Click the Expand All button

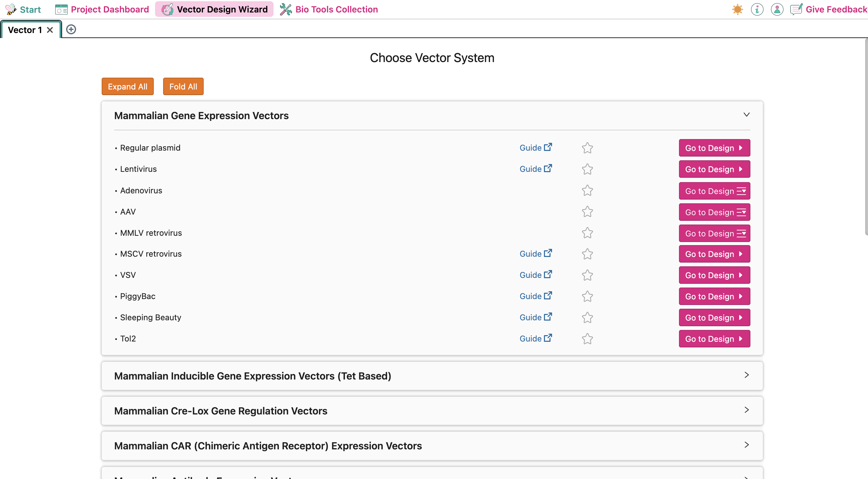[127, 87]
